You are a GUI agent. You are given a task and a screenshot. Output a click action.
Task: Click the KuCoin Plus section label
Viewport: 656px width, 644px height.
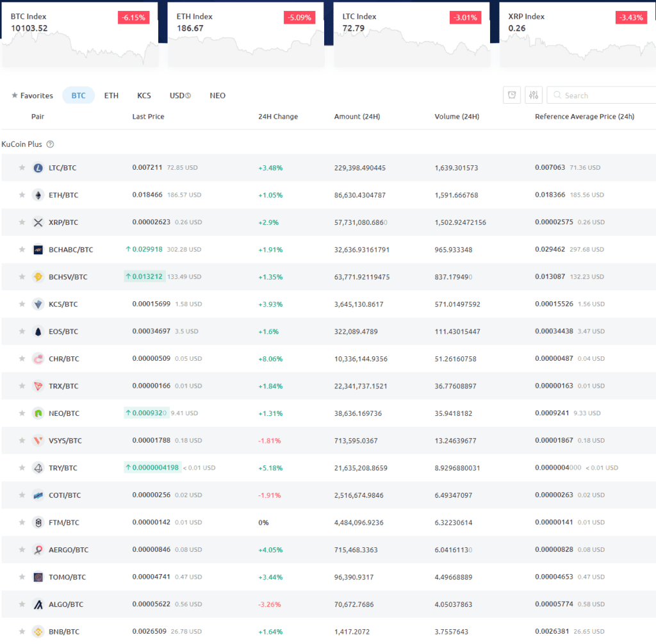coord(22,144)
